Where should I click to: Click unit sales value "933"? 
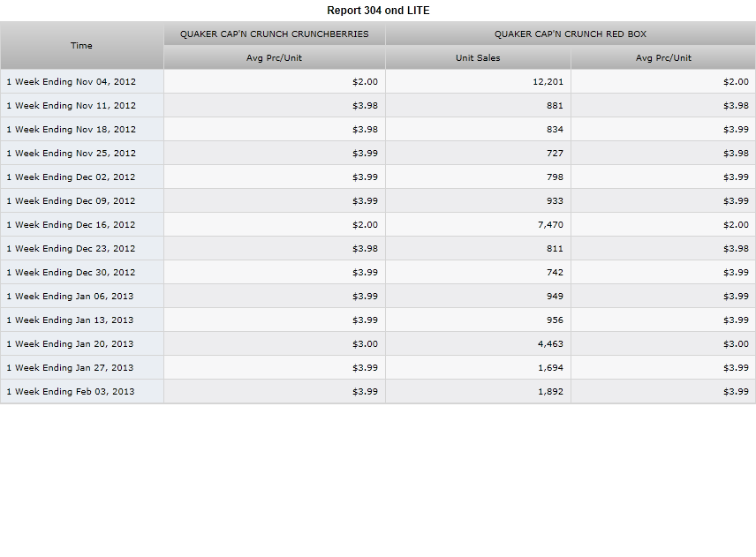[x=555, y=201]
